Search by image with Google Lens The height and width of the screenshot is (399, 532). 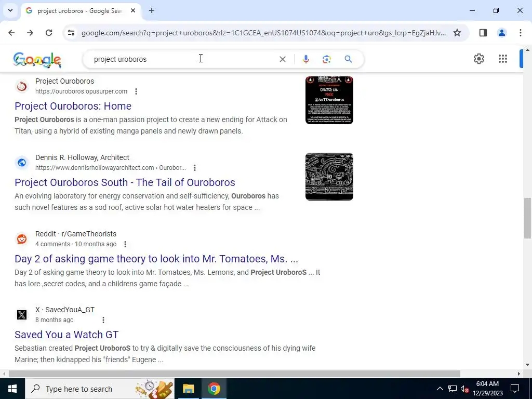[x=326, y=59]
